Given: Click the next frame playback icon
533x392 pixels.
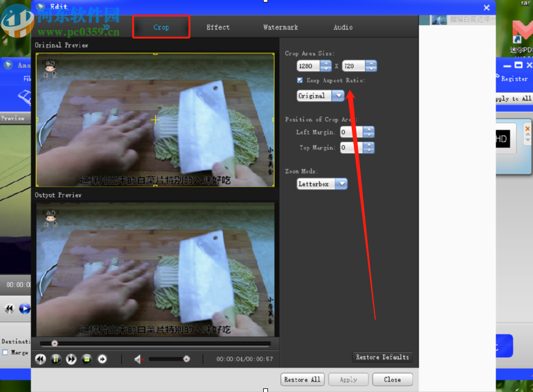Looking at the screenshot, I should (102, 359).
